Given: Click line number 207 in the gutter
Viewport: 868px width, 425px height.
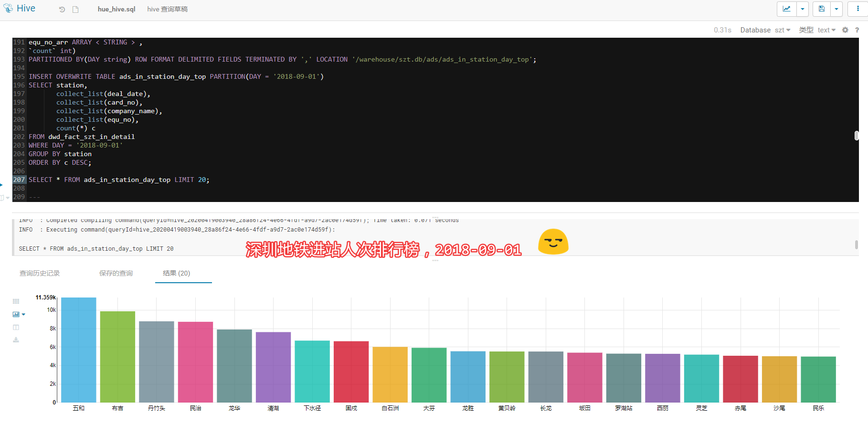Looking at the screenshot, I should (x=19, y=180).
